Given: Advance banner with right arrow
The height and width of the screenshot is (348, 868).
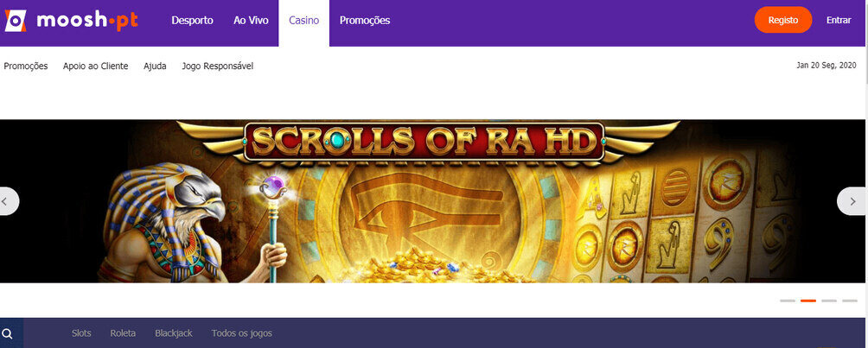Looking at the screenshot, I should 853,201.
